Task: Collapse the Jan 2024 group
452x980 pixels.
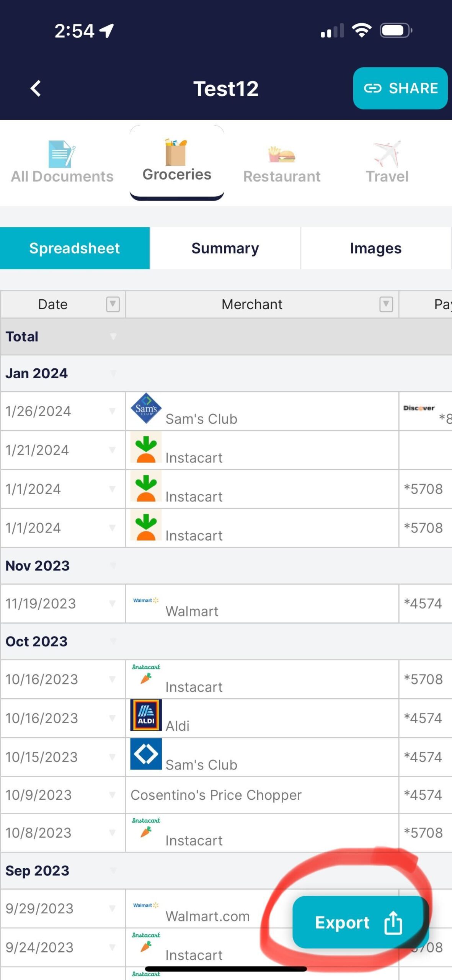Action: coord(113,373)
